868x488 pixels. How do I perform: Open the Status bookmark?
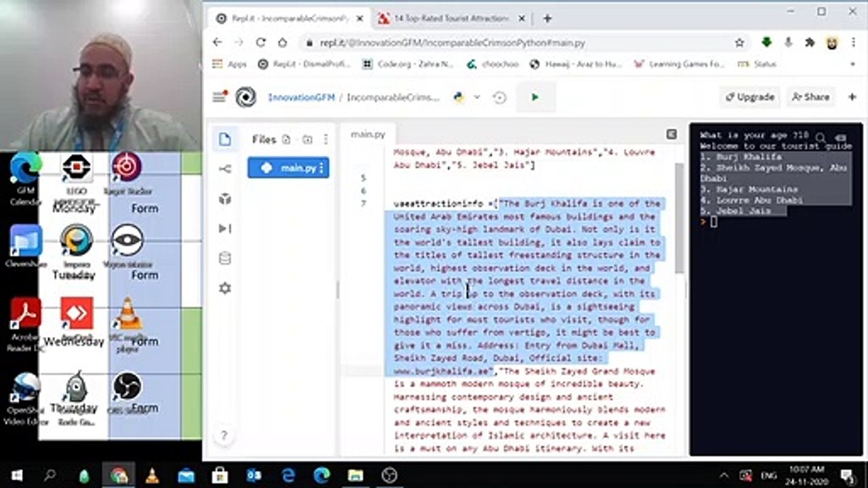point(757,64)
